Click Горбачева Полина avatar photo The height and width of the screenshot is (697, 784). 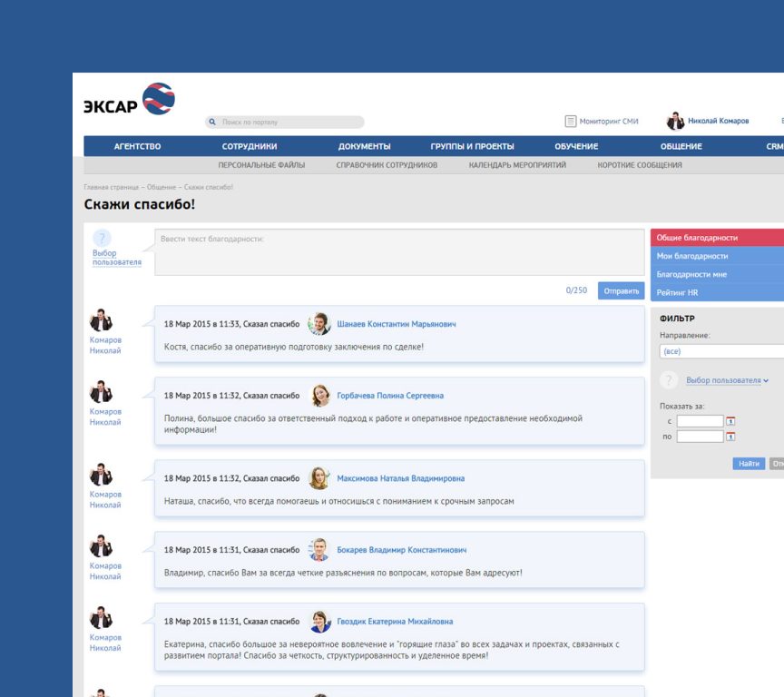click(319, 396)
